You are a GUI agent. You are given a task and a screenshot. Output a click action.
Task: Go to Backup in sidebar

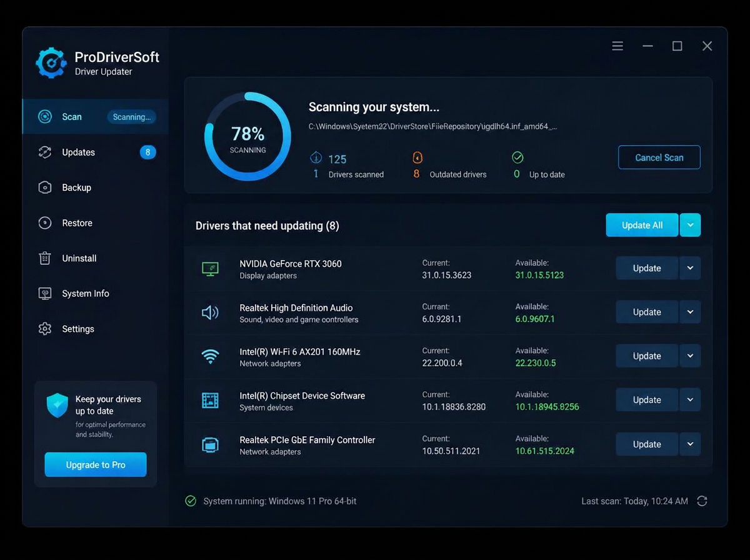(96, 187)
